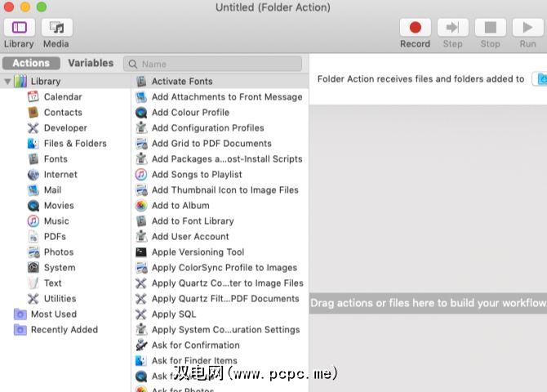
Task: Click the Step button in toolbar
Action: (x=452, y=28)
